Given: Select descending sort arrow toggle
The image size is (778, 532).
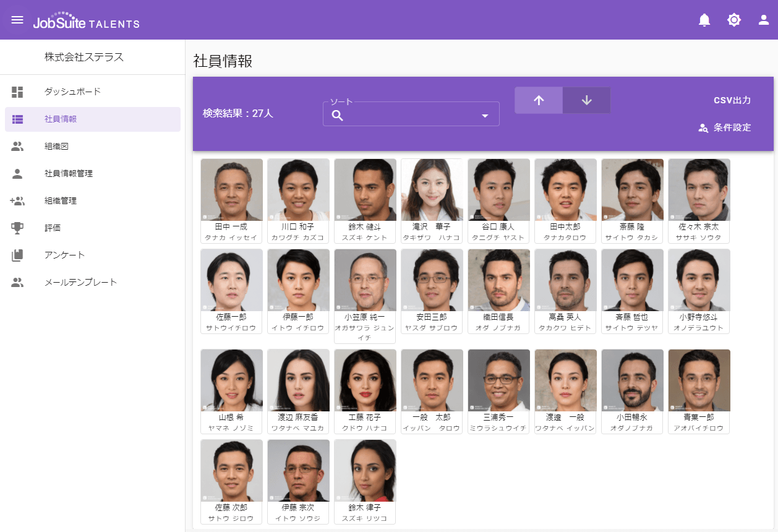Looking at the screenshot, I should [586, 100].
